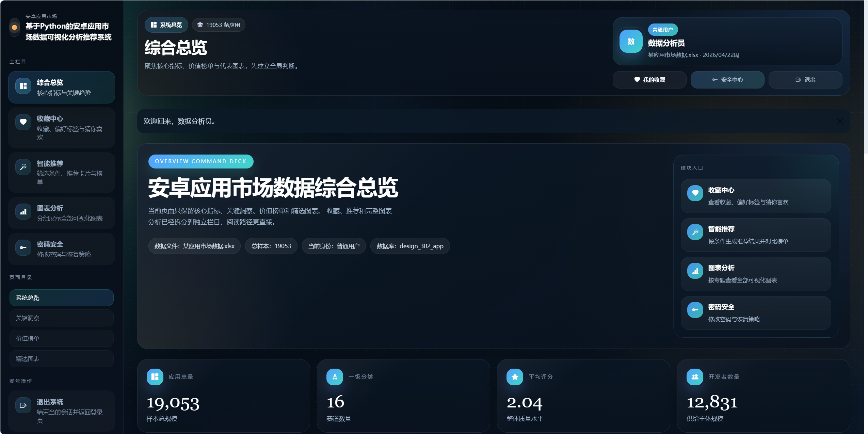Click the key icon for 密码安全 in sidebar
This screenshot has height=434, width=868.
point(23,247)
